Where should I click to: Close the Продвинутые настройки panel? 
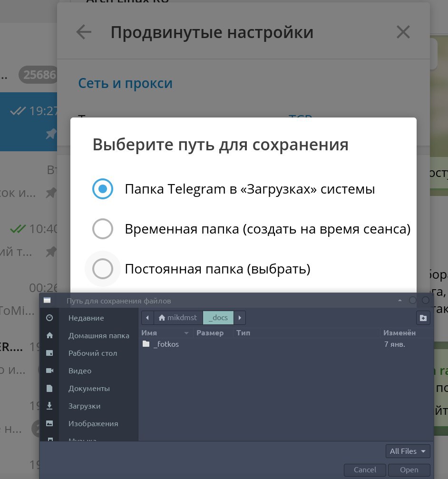tap(403, 32)
